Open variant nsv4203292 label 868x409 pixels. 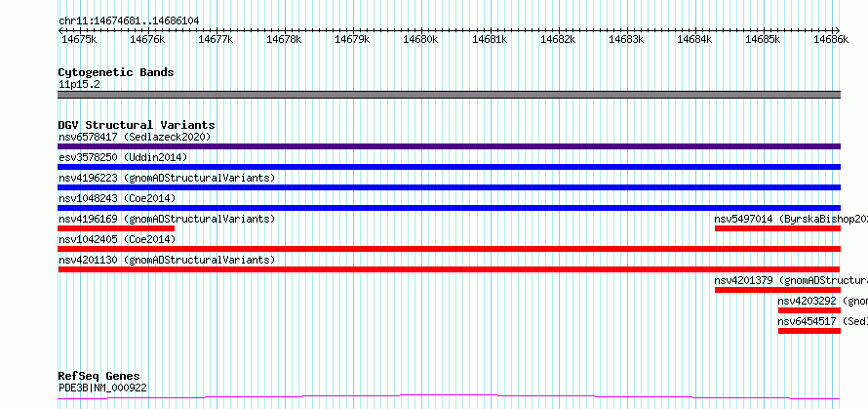click(x=822, y=301)
